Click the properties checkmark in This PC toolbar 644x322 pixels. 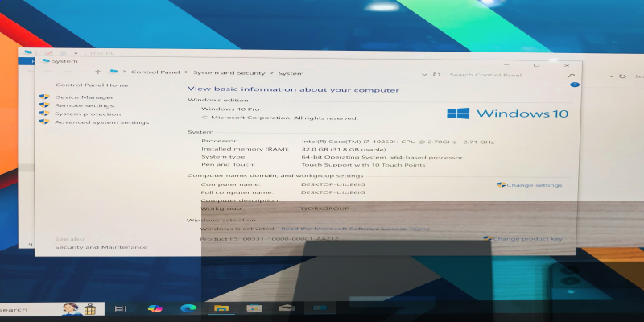[x=49, y=53]
